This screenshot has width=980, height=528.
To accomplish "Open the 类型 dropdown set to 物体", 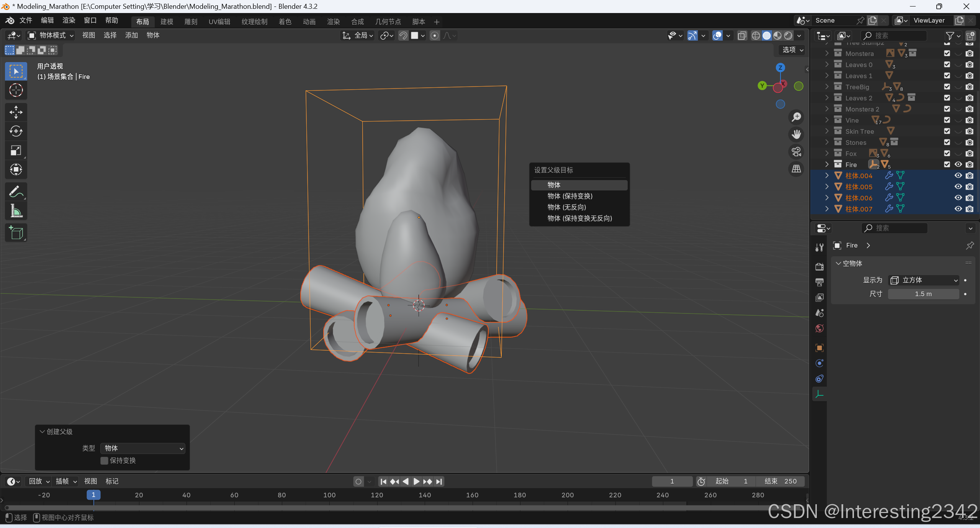I will click(143, 448).
